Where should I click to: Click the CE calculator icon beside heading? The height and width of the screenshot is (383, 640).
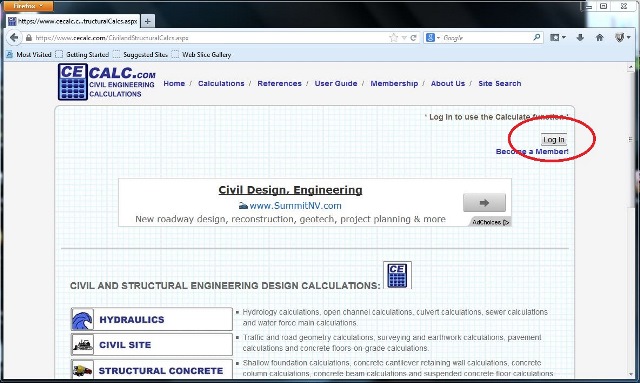397,275
